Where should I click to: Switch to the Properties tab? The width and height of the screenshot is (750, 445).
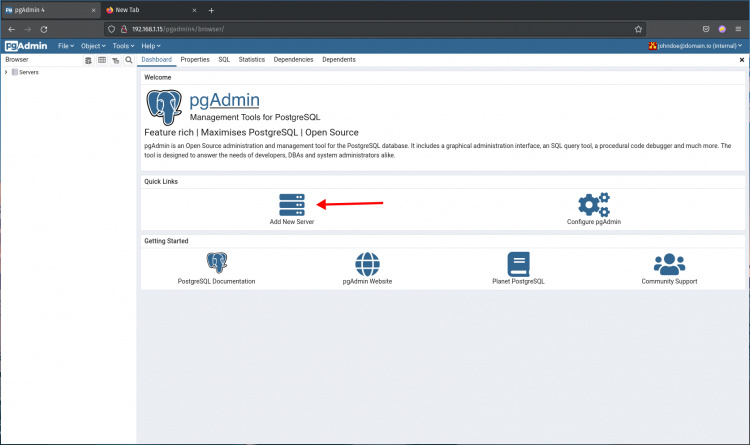(x=195, y=60)
